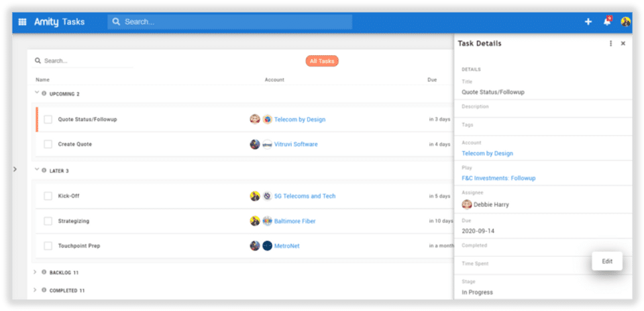Click Kick-Off task name

tap(68, 196)
